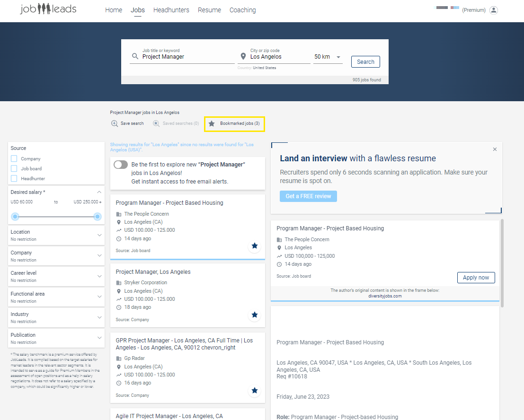524x420 pixels.
Task: Click the '905 jobs found' count
Action: pos(366,80)
